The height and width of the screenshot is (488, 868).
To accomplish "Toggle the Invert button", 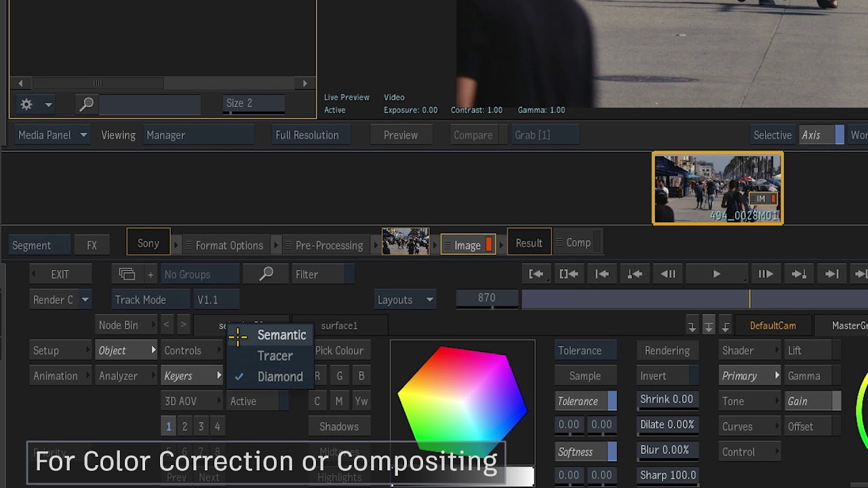I will click(668, 375).
